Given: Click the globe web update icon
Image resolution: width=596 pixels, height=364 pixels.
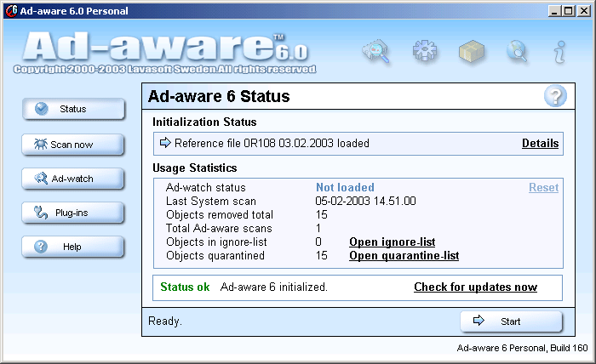Looking at the screenshot, I should click(x=517, y=53).
